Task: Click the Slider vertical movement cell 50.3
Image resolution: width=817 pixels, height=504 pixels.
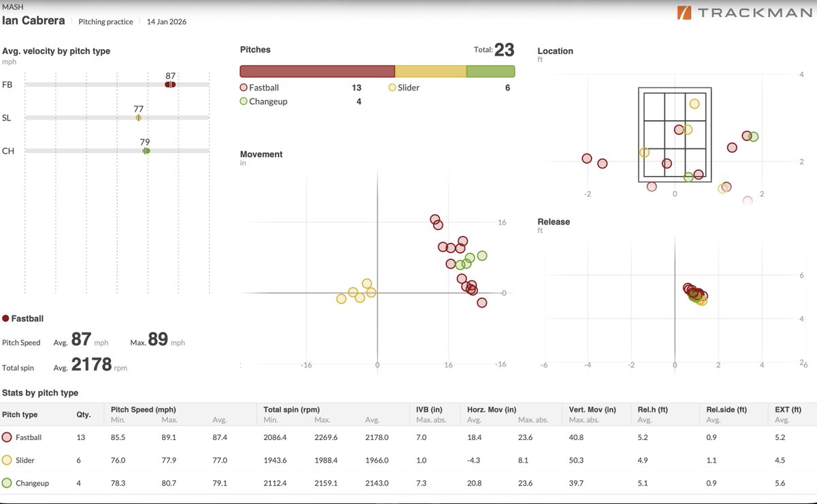Action: [577, 460]
